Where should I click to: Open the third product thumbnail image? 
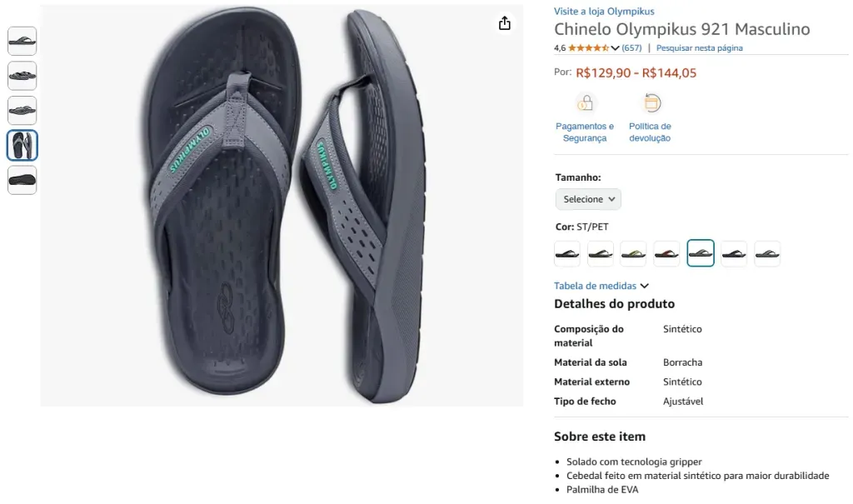pyautogui.click(x=22, y=111)
